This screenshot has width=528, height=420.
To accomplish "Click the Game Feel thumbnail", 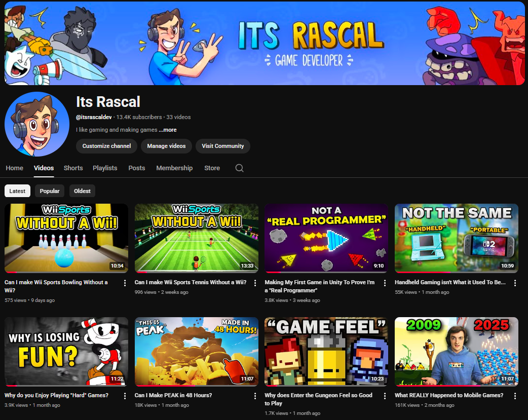I will (x=326, y=351).
